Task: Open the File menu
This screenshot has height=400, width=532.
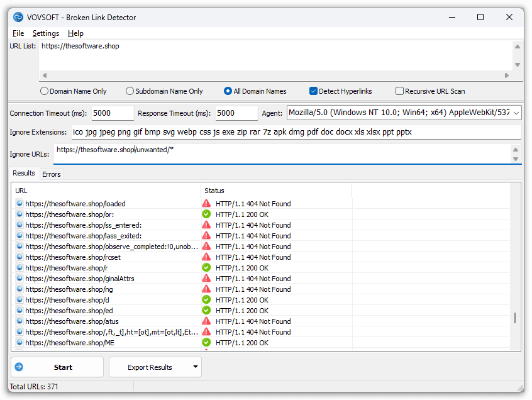Action: (18, 33)
